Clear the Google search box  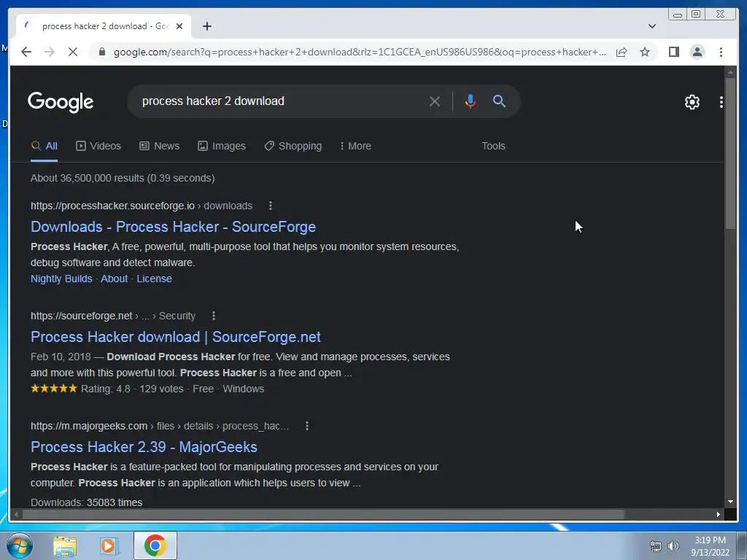coord(435,101)
